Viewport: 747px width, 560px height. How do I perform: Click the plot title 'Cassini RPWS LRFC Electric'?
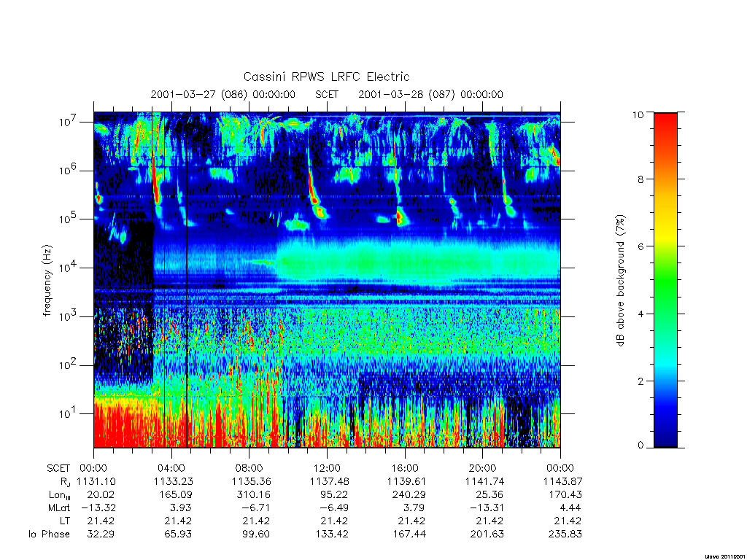(x=326, y=77)
